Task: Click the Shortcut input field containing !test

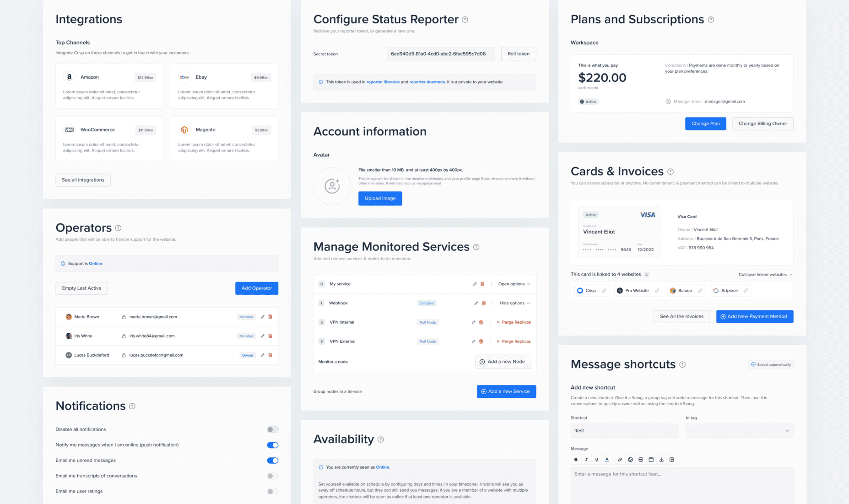Action: click(624, 431)
